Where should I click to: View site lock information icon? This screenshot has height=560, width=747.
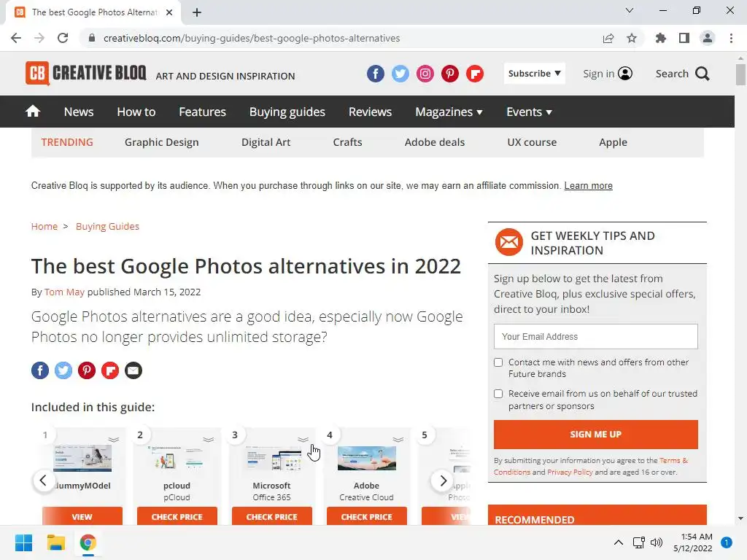coord(92,38)
